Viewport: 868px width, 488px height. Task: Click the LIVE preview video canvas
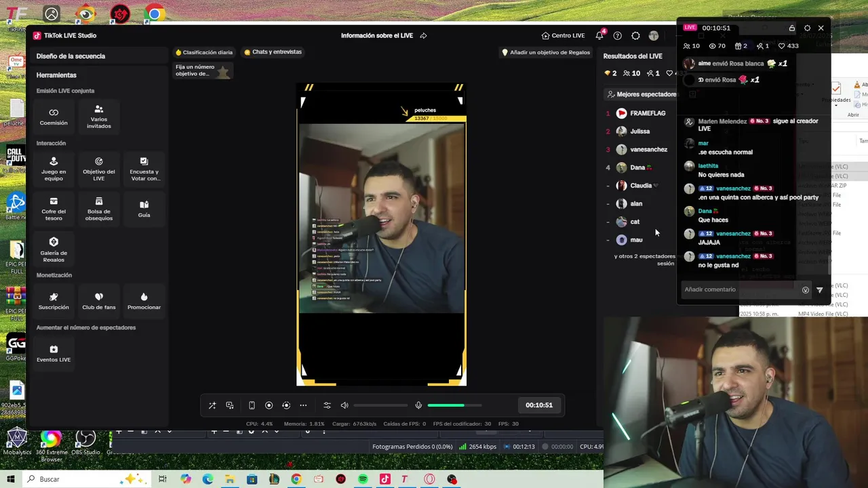[382, 235]
